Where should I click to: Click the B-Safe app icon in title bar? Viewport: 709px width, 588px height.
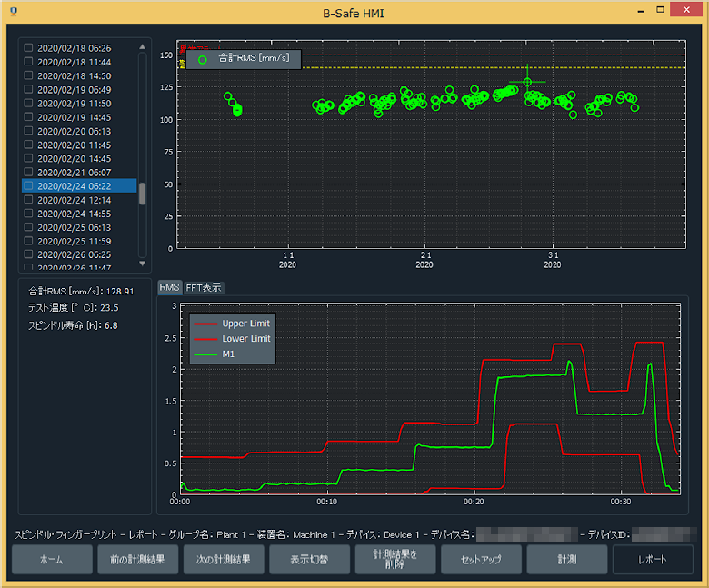coord(14,11)
